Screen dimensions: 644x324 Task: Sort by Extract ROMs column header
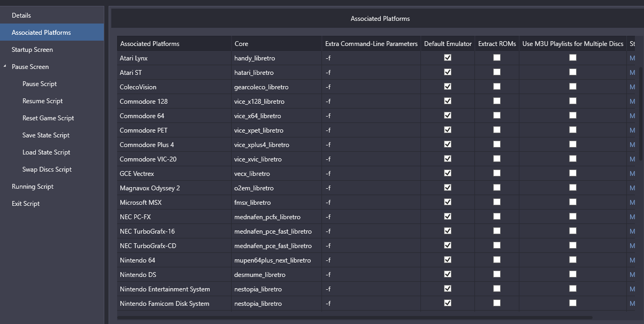point(497,44)
